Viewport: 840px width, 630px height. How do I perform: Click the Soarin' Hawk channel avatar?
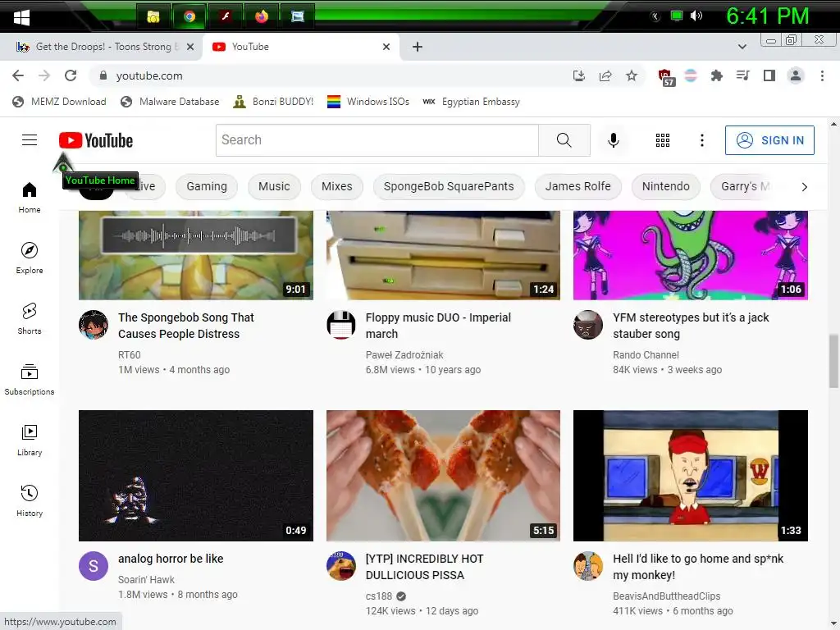[94, 566]
